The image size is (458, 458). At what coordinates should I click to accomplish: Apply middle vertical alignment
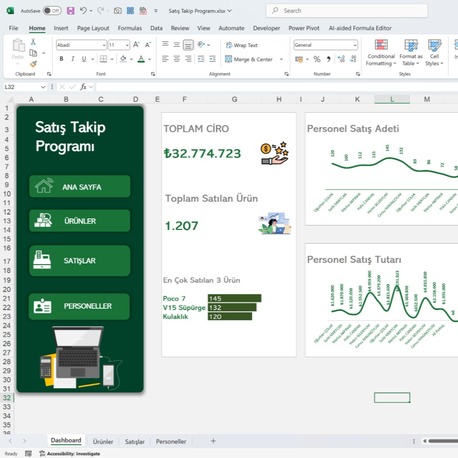177,44
